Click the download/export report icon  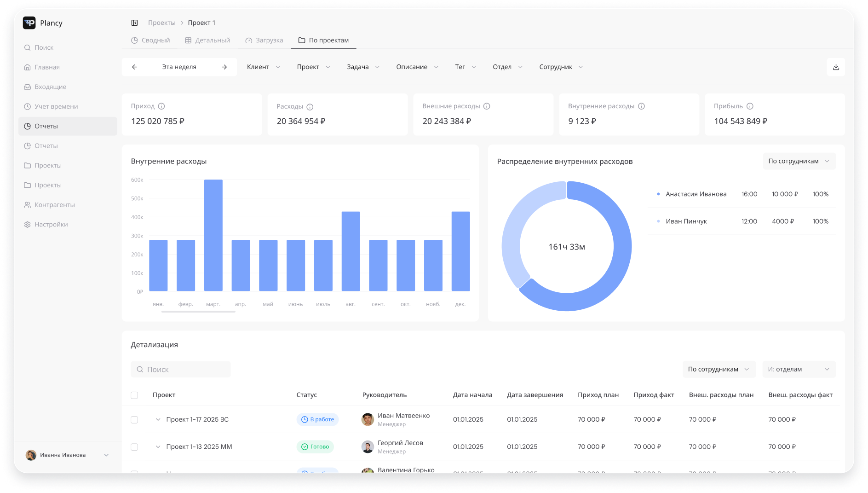tap(836, 67)
